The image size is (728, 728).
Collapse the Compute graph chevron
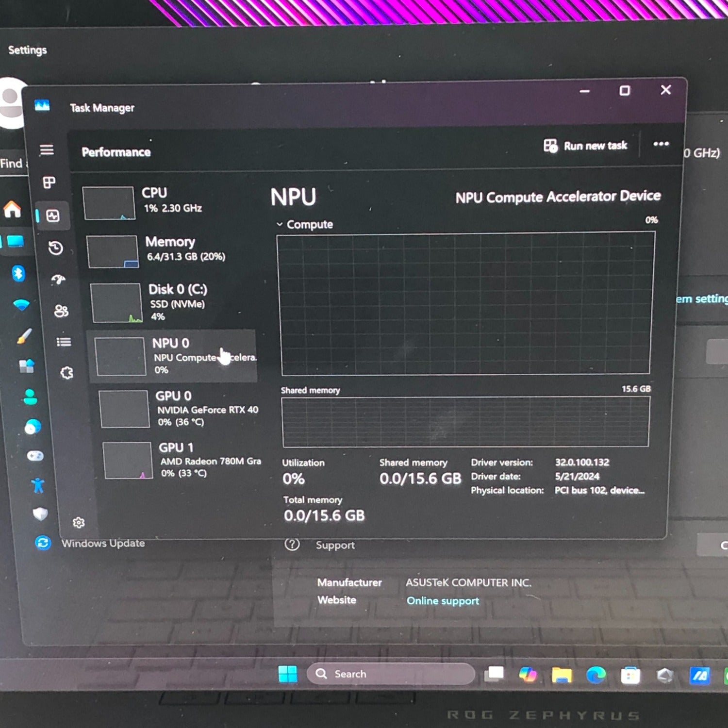pos(280,224)
